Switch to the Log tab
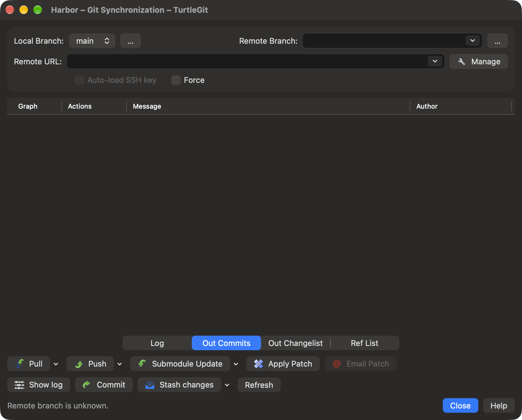The image size is (522, 420). point(157,343)
